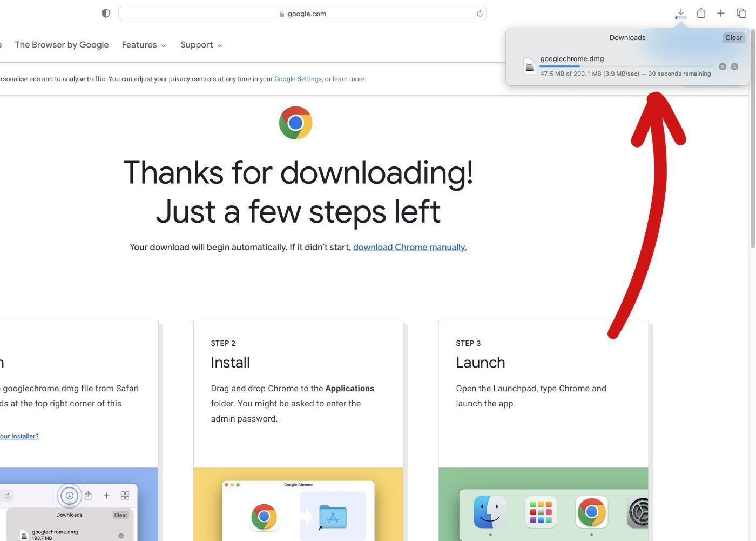
Task: Open the Downloads popover via the toolbar download icon
Action: click(680, 12)
